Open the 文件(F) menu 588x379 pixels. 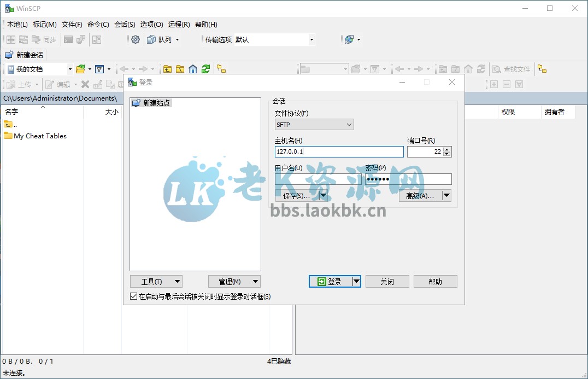(72, 25)
